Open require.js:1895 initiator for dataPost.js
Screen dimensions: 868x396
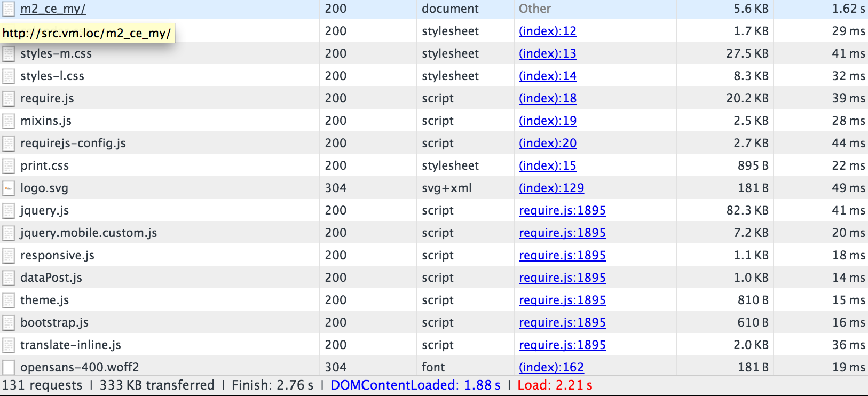(x=562, y=278)
